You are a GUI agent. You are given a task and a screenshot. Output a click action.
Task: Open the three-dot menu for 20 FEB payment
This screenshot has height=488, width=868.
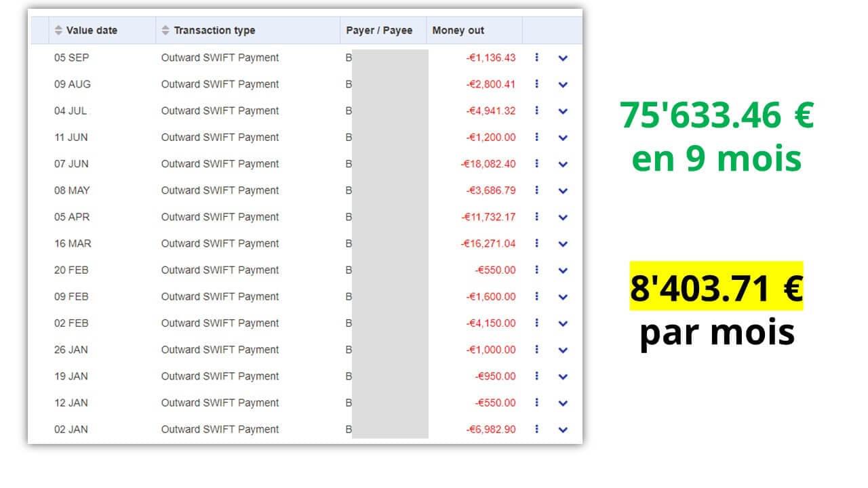click(x=536, y=270)
